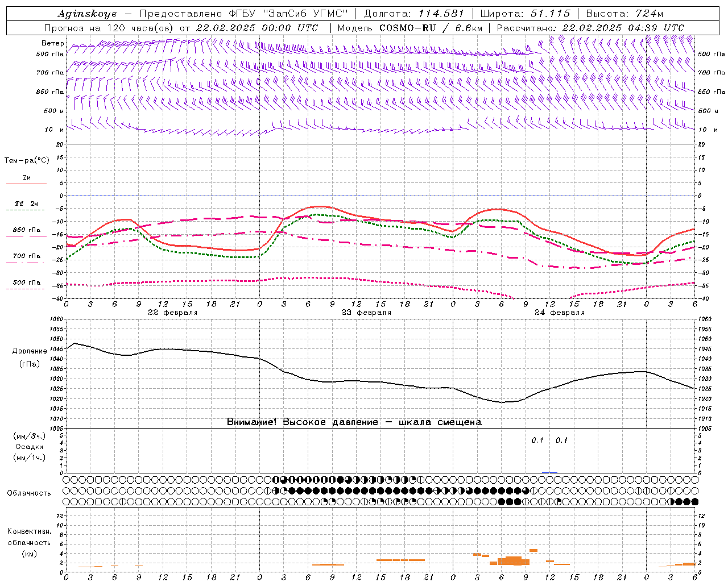This screenshot has height=582, width=728.
Task: Click the "Тем-ра(°C)" temperature panel label
Action: [x=27, y=161]
